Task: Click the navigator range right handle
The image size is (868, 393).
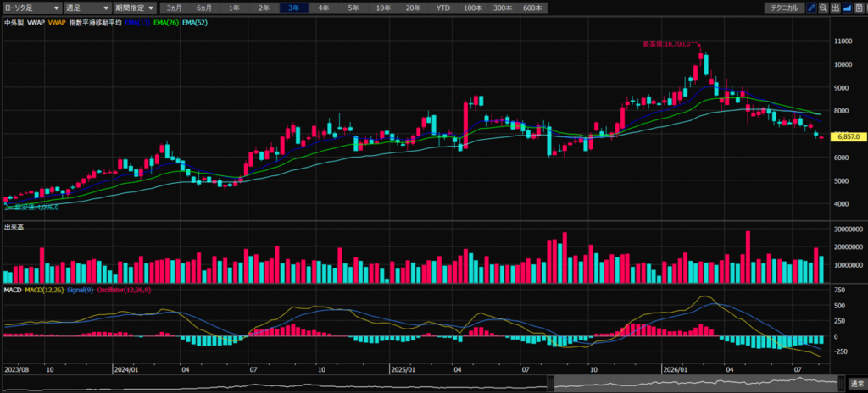Action: [x=842, y=383]
